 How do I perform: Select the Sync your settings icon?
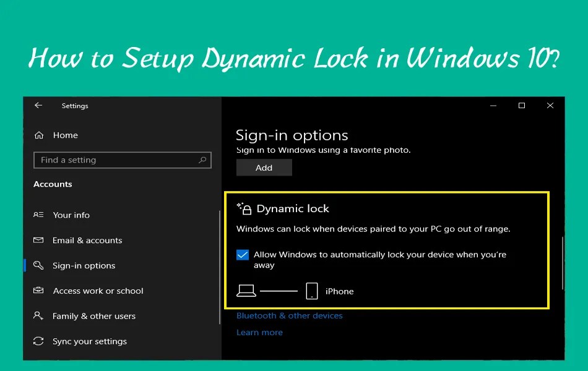[38, 341]
